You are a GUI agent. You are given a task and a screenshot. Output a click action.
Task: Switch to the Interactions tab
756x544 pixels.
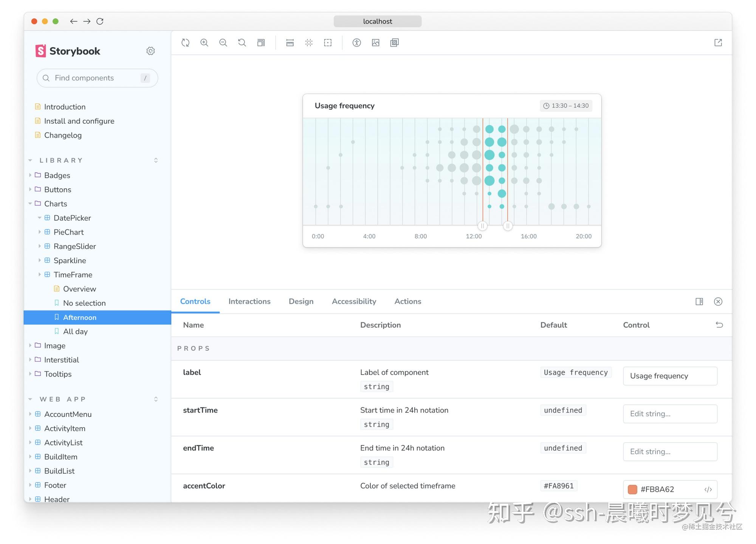tap(249, 302)
